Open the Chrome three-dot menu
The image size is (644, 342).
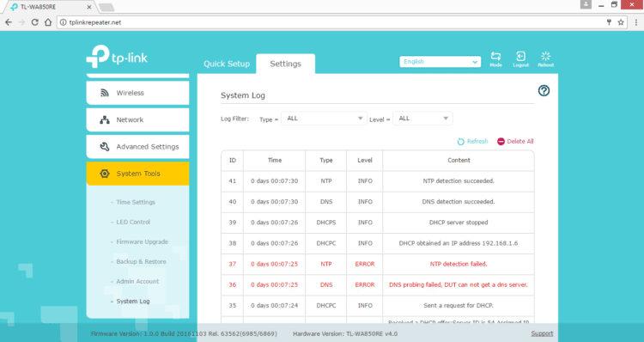pyautogui.click(x=636, y=22)
